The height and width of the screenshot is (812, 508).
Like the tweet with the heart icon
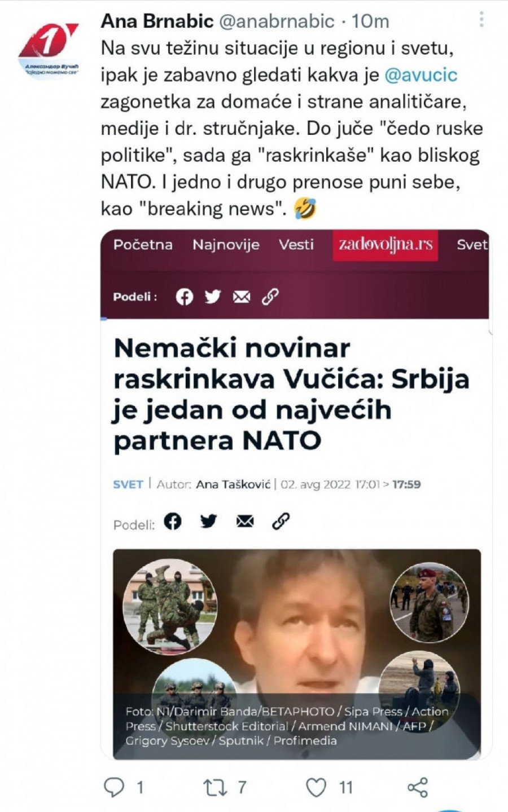point(316,787)
